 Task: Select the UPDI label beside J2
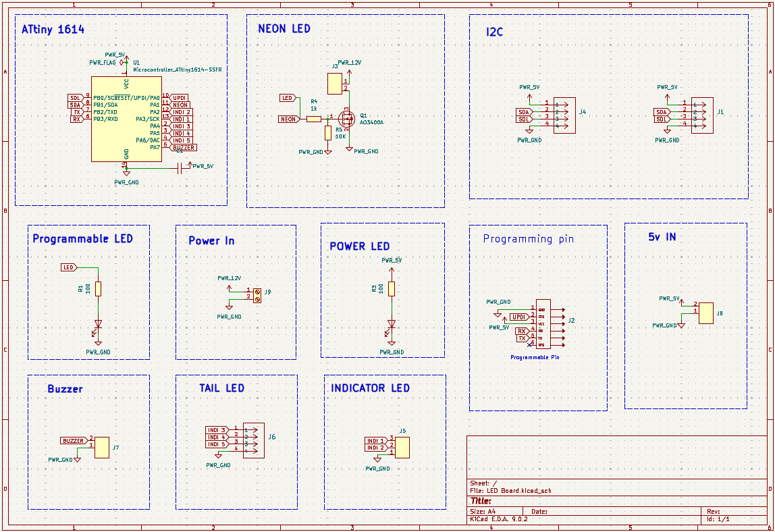tap(519, 317)
